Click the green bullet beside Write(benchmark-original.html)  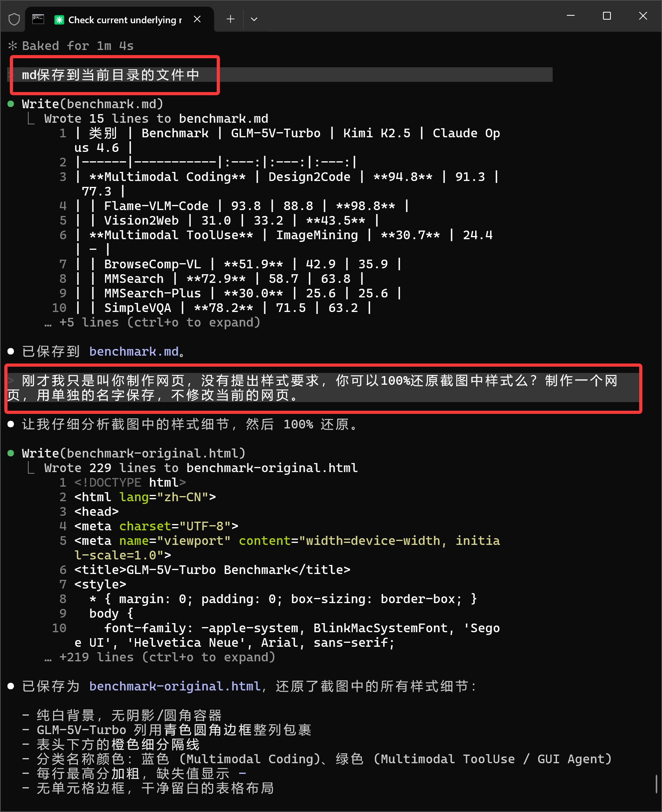tap(11, 453)
